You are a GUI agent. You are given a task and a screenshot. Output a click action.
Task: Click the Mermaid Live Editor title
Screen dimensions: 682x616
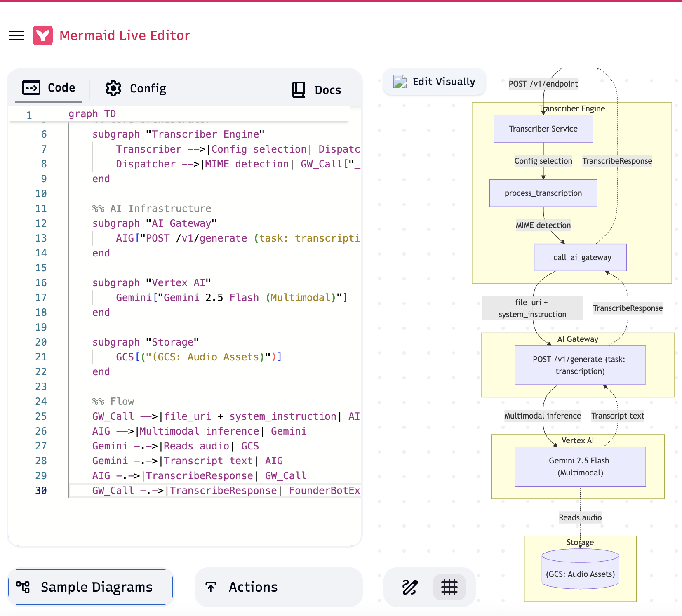[125, 35]
